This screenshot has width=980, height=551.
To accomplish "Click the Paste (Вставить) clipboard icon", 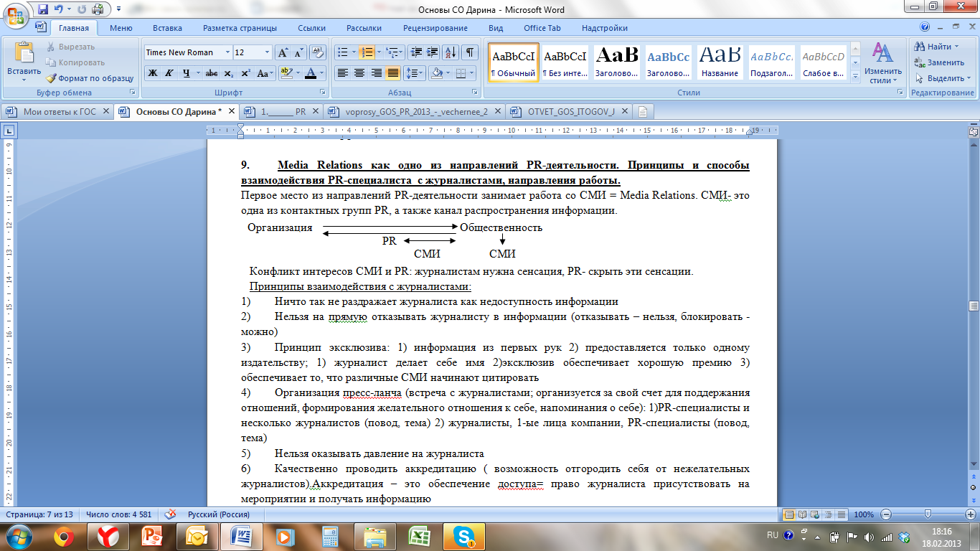I will (24, 54).
